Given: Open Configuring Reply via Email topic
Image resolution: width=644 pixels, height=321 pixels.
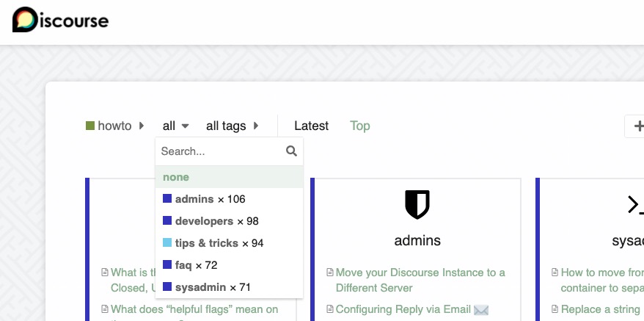Looking at the screenshot, I should point(403,309).
